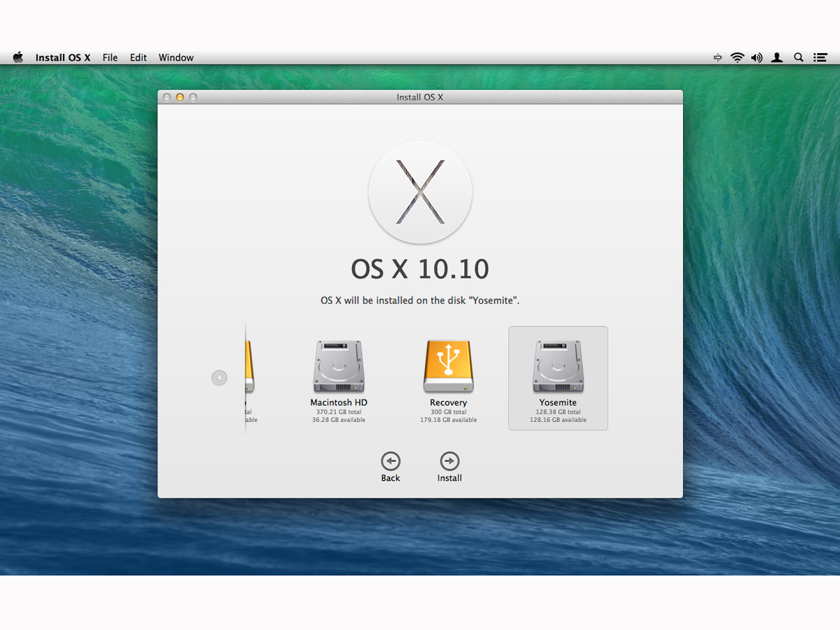The width and height of the screenshot is (840, 630).
Task: Open the Window menu
Action: point(176,57)
